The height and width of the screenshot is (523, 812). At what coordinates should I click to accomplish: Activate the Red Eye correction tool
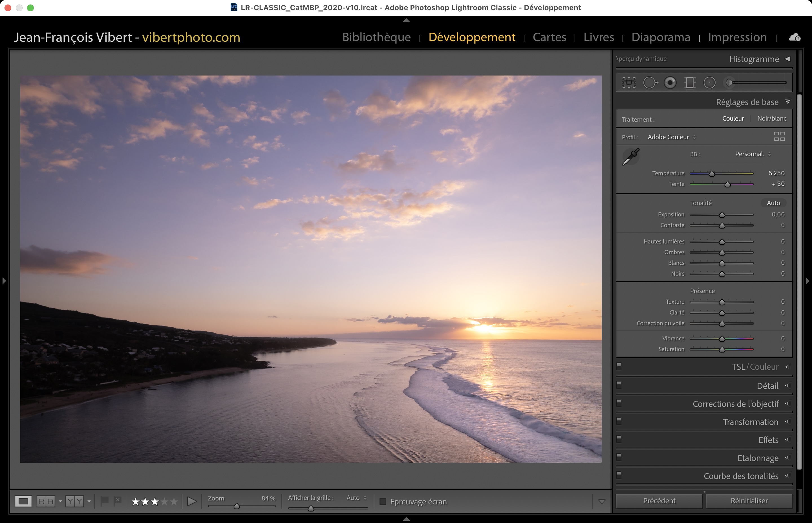click(x=670, y=83)
